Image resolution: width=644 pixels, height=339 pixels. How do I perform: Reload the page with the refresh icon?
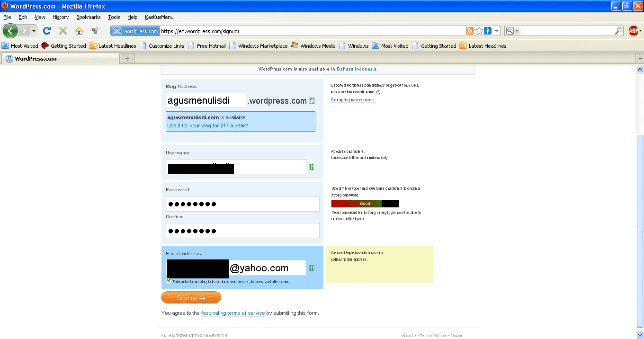pyautogui.click(x=46, y=31)
